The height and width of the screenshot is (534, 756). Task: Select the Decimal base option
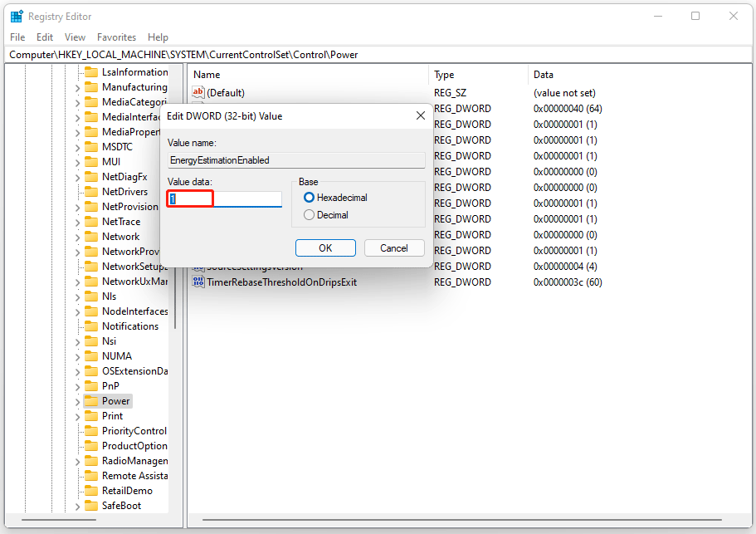[x=310, y=215]
